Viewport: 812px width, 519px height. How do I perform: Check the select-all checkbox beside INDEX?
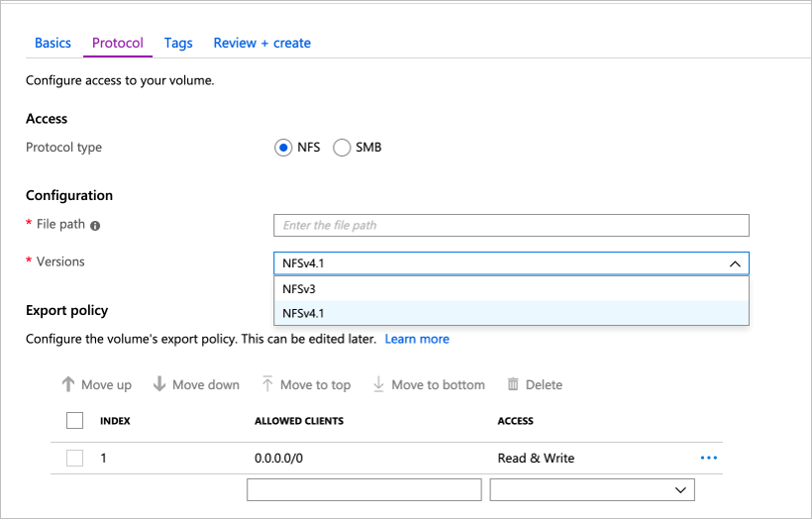74,421
